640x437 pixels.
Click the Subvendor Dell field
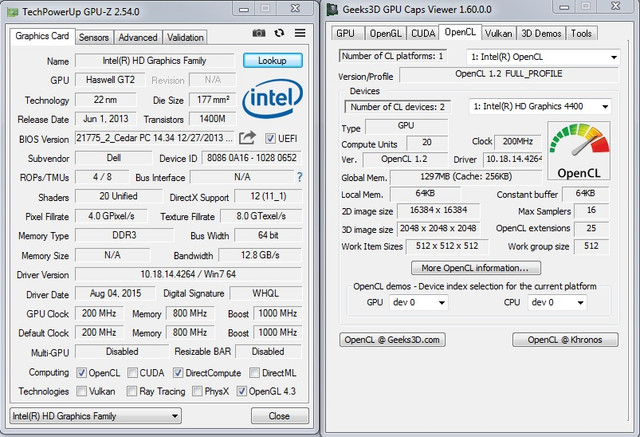click(x=113, y=158)
